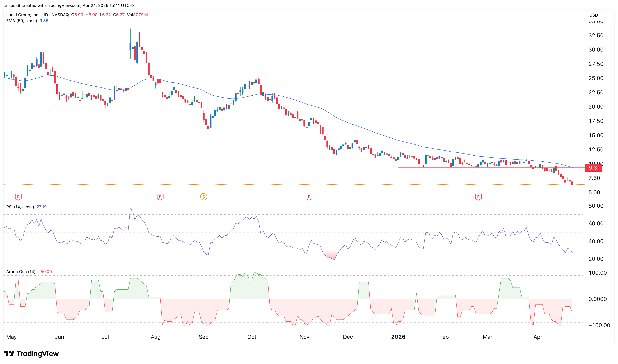The width and height of the screenshot is (618, 364).
Task: Click the Vol 37.79 M reading in the header
Action: (x=137, y=15)
